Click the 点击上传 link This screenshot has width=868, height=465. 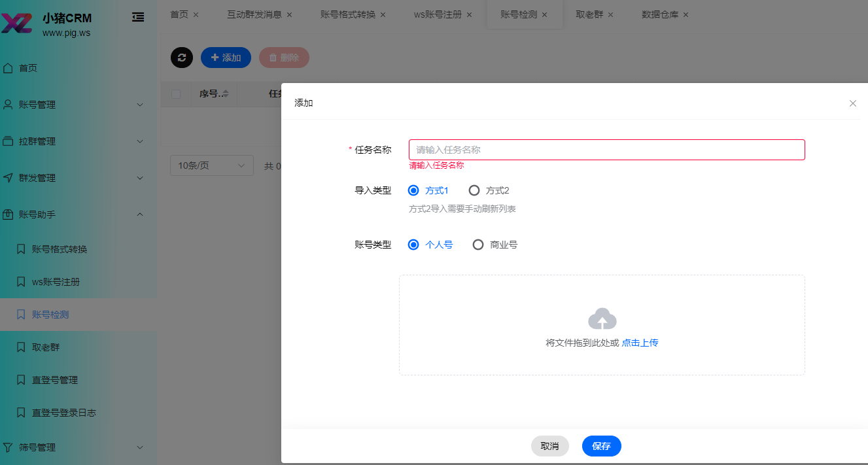point(640,343)
